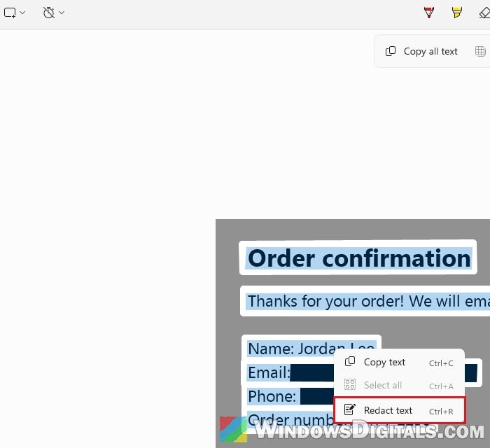490x448 pixels.
Task: Click the quick redact grid icon
Action: pos(480,51)
